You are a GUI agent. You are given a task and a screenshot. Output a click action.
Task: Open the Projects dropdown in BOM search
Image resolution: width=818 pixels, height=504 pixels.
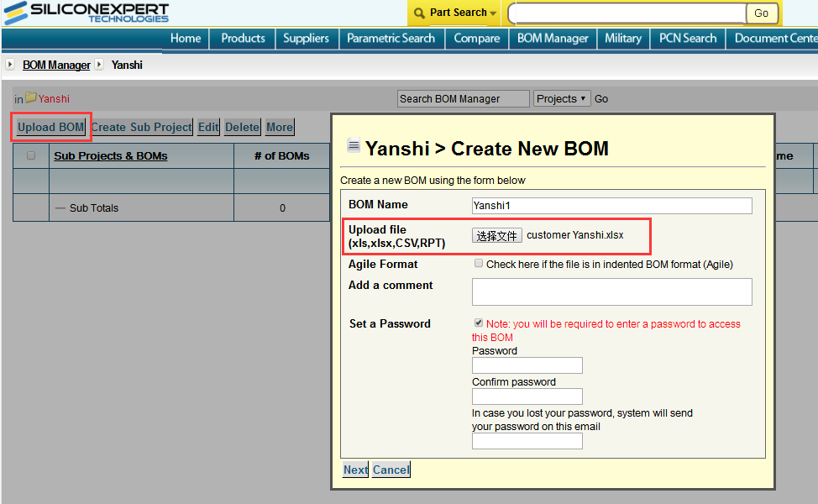point(561,98)
